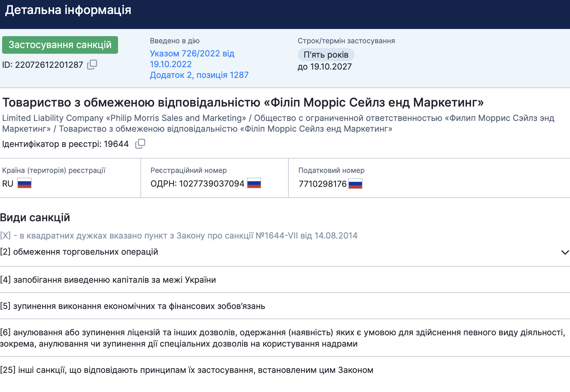The width and height of the screenshot is (570, 392).
Task: Copy the sanction ID 22072612201287
Action: coord(92,64)
